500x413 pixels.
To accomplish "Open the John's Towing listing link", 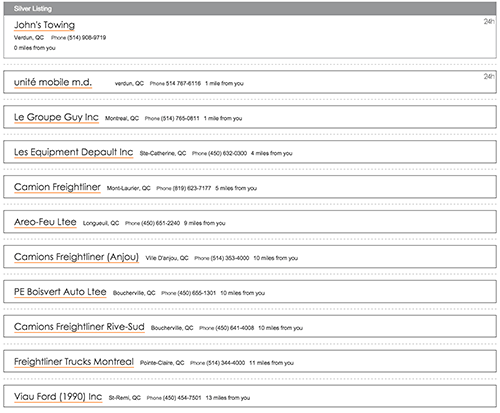I will click(44, 25).
